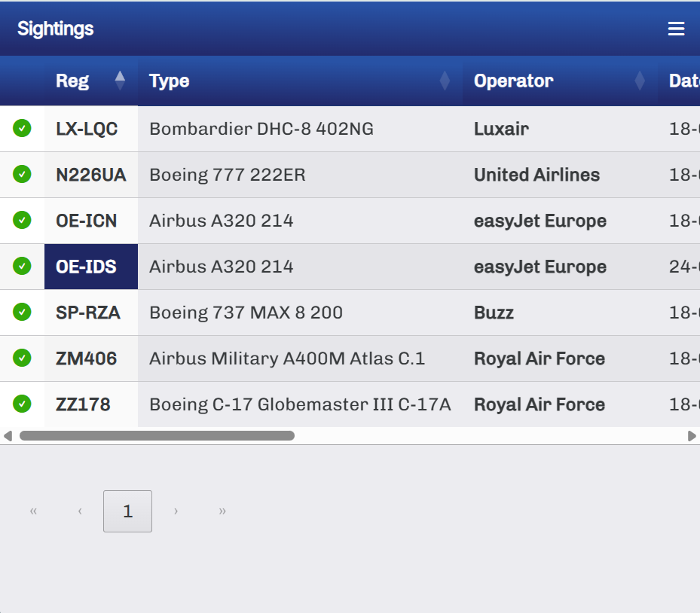Sort table by Type column arrow
Image resolution: width=700 pixels, height=613 pixels.
coord(445,81)
